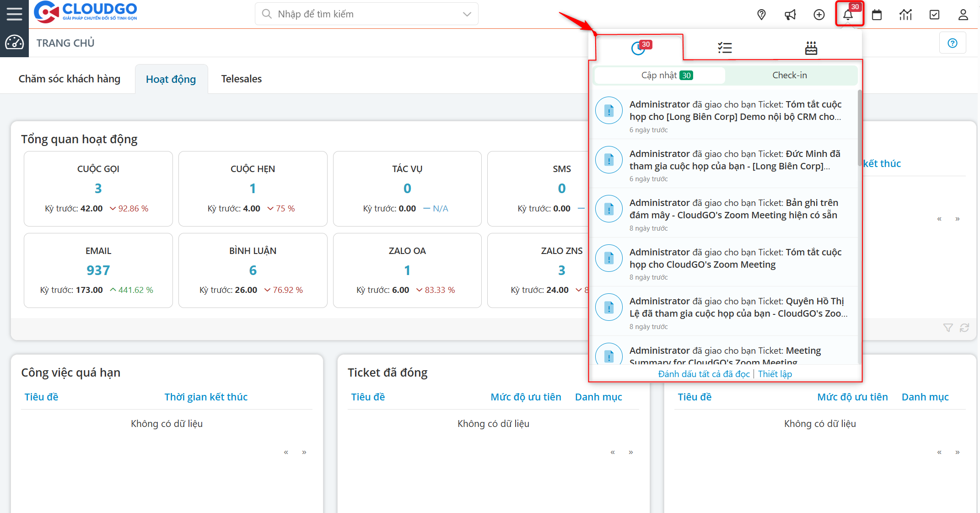Click the chart reports icon in header
The height and width of the screenshot is (513, 980).
point(905,15)
